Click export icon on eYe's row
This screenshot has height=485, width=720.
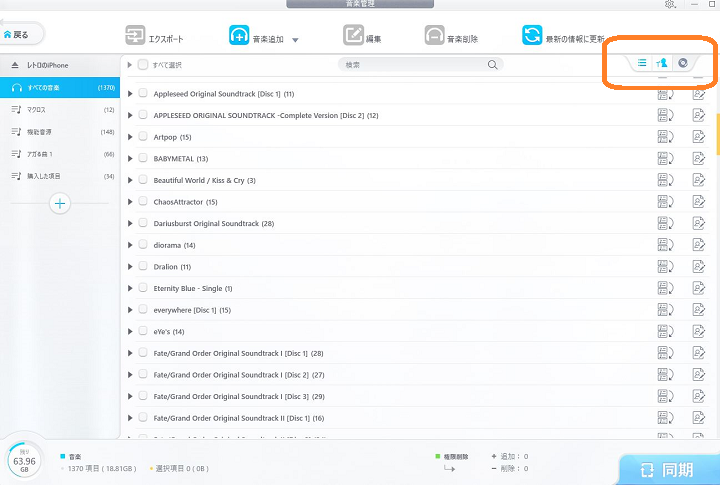pyautogui.click(x=665, y=331)
